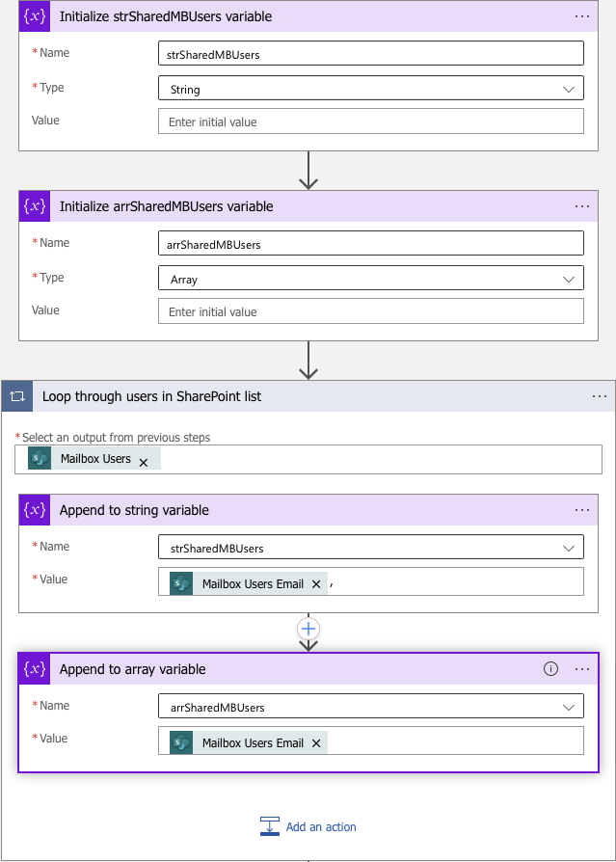The image size is (616, 862).
Task: Click the info icon on Append to array variable
Action: (x=549, y=668)
